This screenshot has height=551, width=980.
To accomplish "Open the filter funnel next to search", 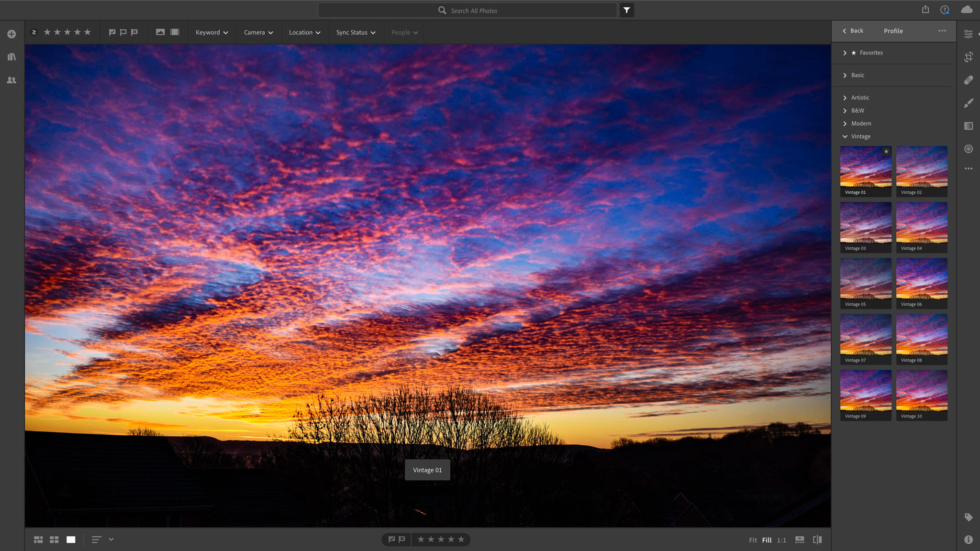I will tap(626, 10).
